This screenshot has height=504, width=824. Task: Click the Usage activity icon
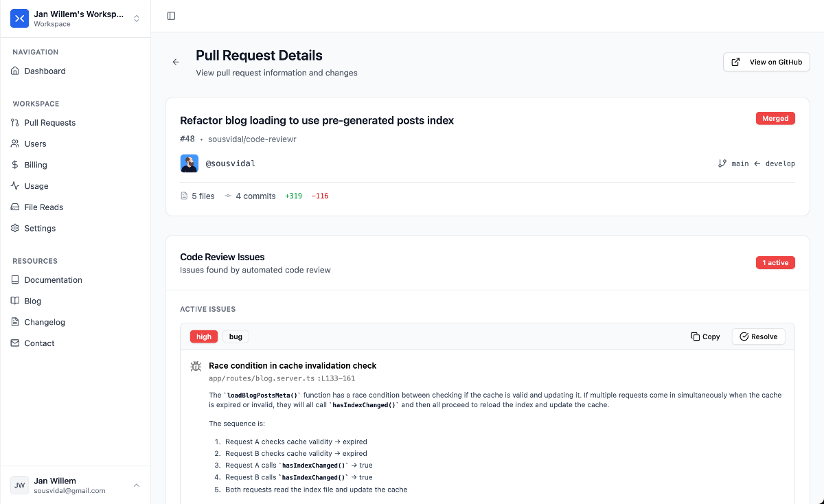tap(15, 186)
